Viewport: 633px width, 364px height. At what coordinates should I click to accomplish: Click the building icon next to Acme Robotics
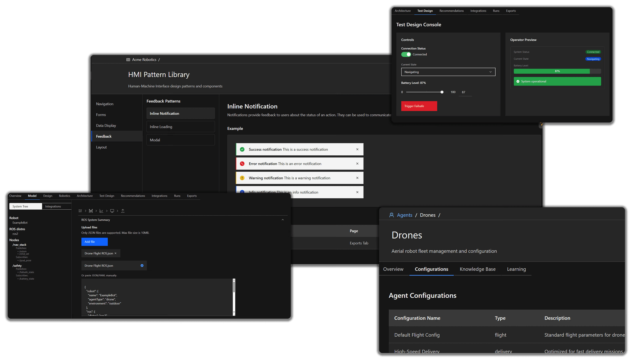coord(128,60)
